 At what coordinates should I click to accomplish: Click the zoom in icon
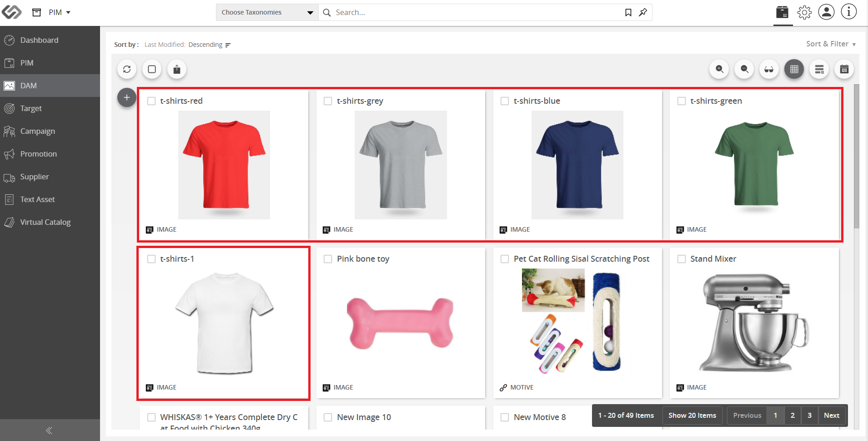[719, 69]
